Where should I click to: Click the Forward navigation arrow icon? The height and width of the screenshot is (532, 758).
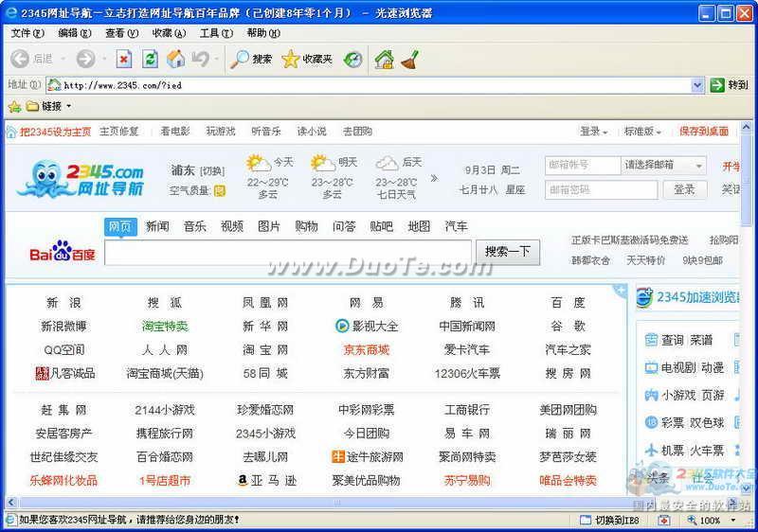pos(85,59)
